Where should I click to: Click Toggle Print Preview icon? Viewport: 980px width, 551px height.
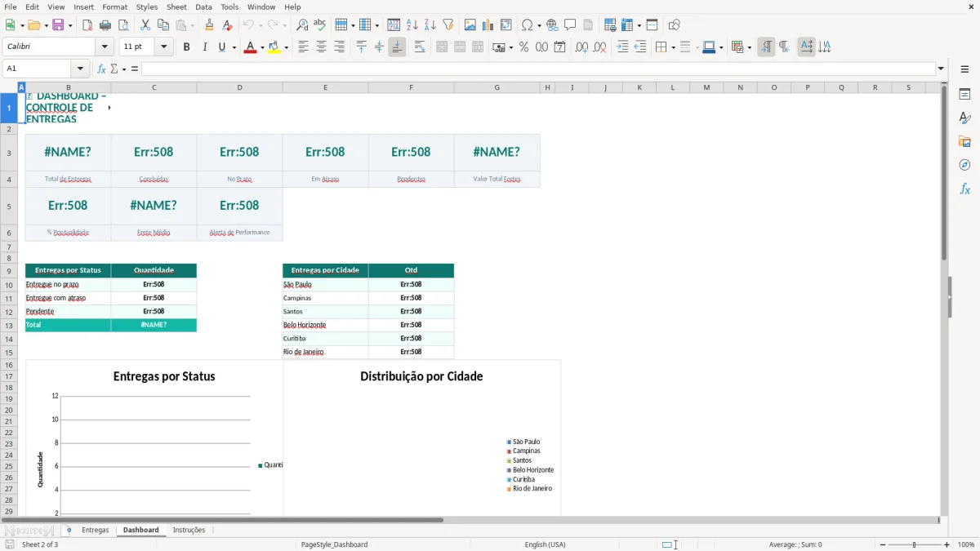click(x=123, y=25)
